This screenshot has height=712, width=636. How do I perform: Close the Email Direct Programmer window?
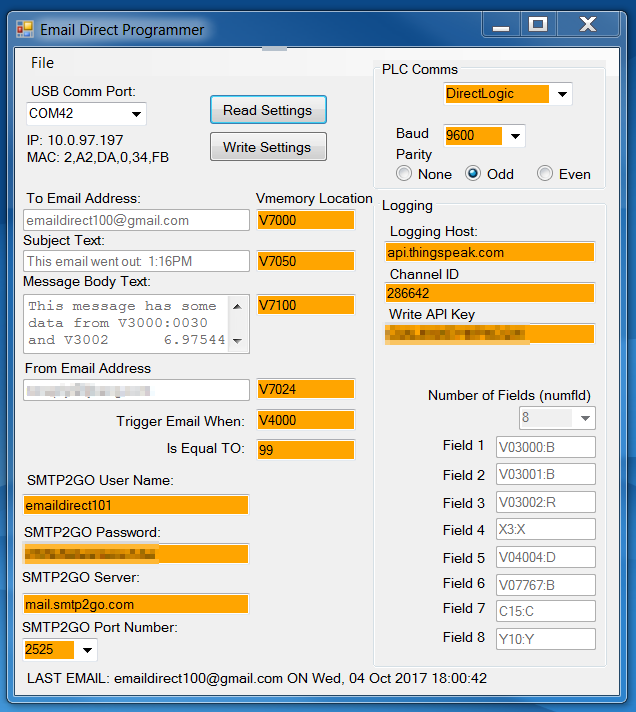click(x=588, y=25)
